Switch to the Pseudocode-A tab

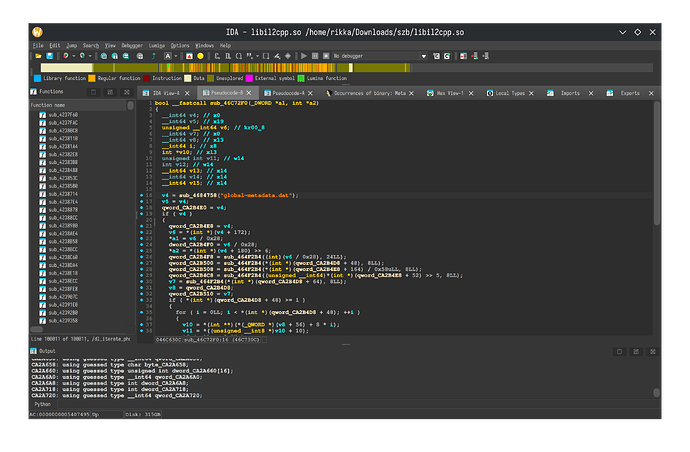tap(288, 93)
